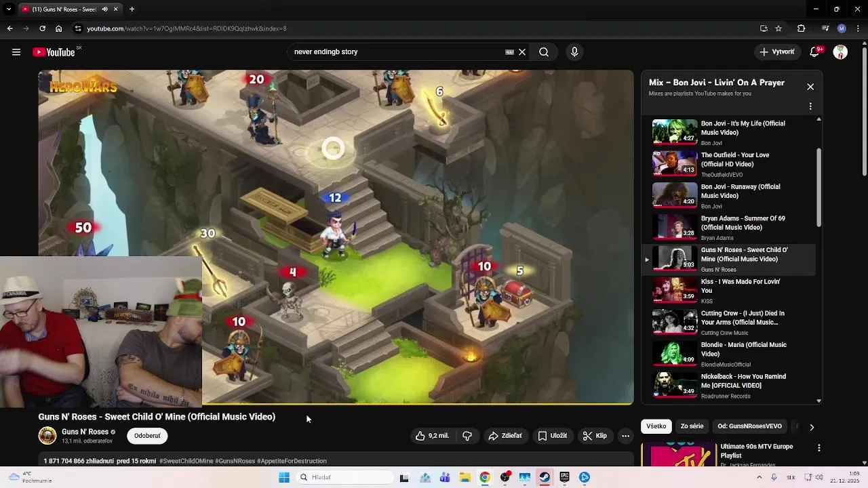The height and width of the screenshot is (488, 868).
Task: Run search with the magnifier button
Action: point(544,52)
